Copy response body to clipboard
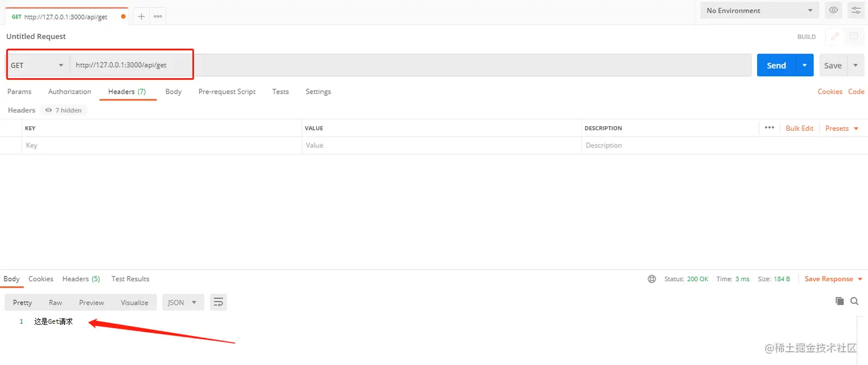 [839, 301]
